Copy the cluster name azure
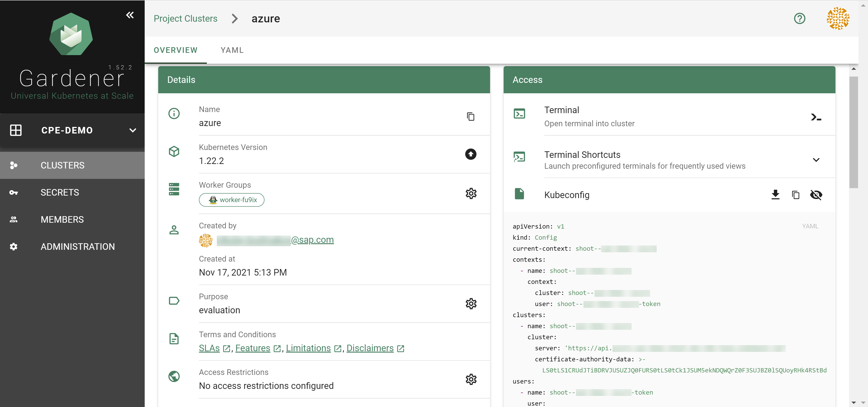868x407 pixels. (x=470, y=117)
